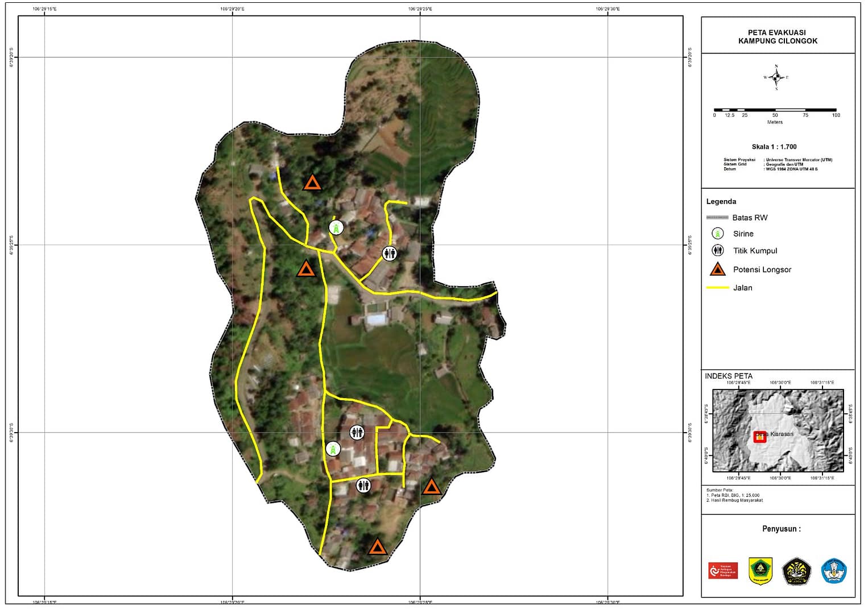Click the Skala 1 : 1.700 text
Screen dimensions: 868x614
tap(774, 147)
